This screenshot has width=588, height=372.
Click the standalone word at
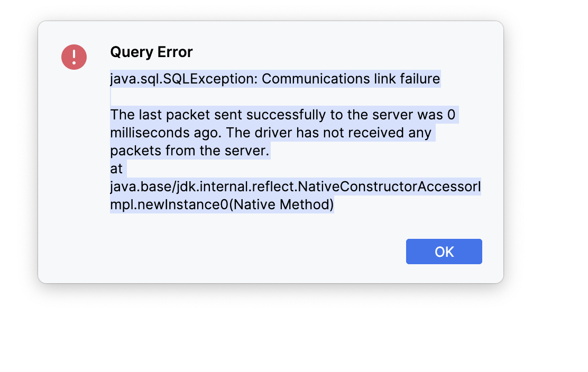click(116, 169)
